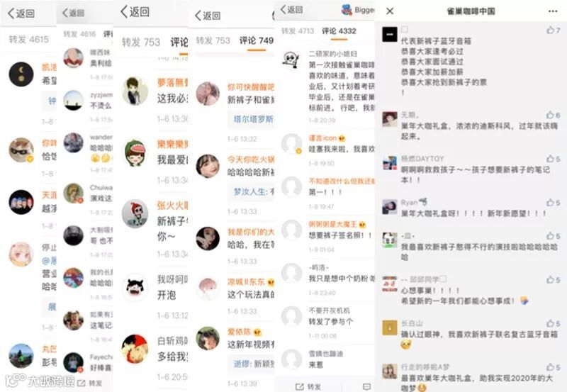Open 二硕家的小媳妇 user's avatar

tap(291, 60)
